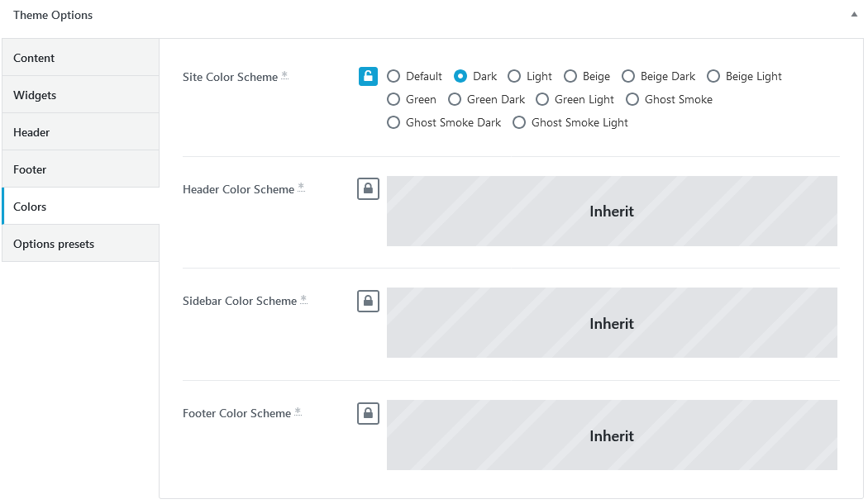
Task: Click the Footer Color Scheme Inherit block
Action: pyautogui.click(x=612, y=435)
